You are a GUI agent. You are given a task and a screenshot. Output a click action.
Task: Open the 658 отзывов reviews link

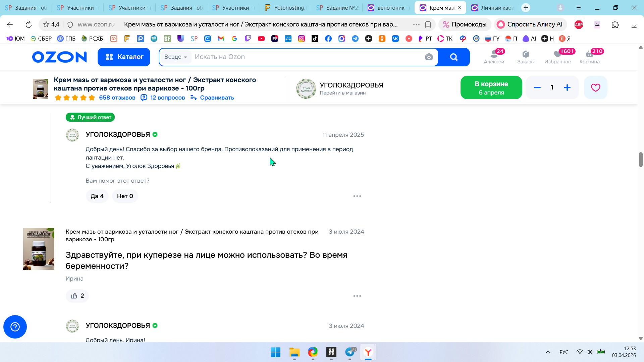[x=117, y=98]
